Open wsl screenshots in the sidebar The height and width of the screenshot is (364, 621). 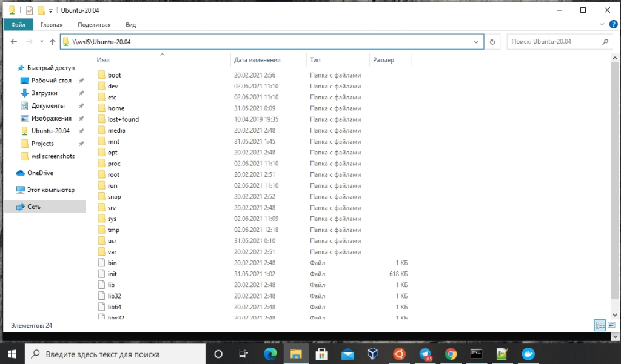point(53,156)
